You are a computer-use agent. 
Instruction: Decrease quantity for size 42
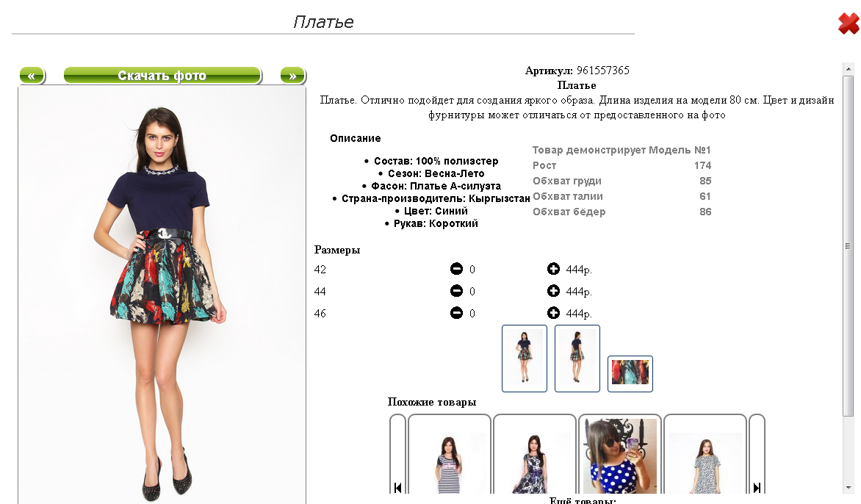456,269
